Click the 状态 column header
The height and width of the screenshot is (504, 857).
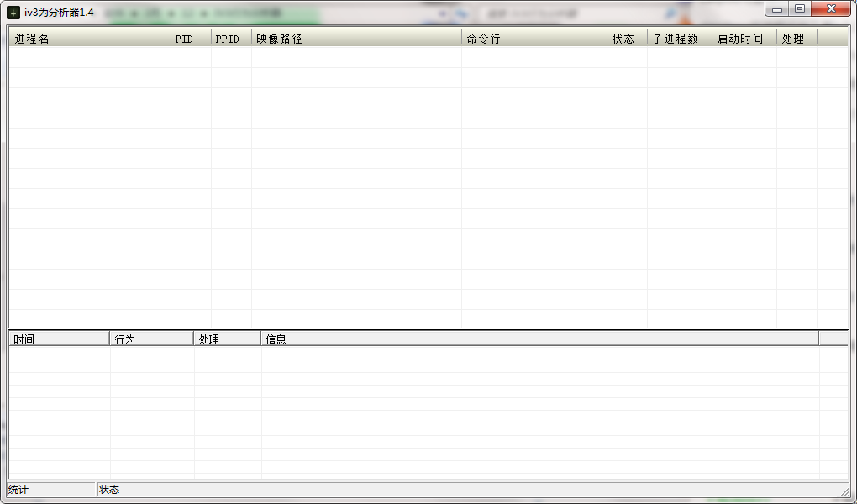click(x=623, y=38)
